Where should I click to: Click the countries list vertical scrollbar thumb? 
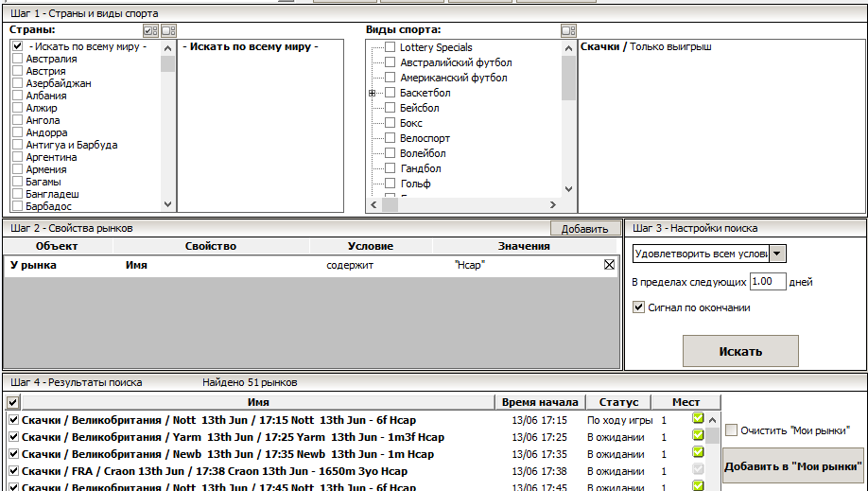click(x=167, y=63)
